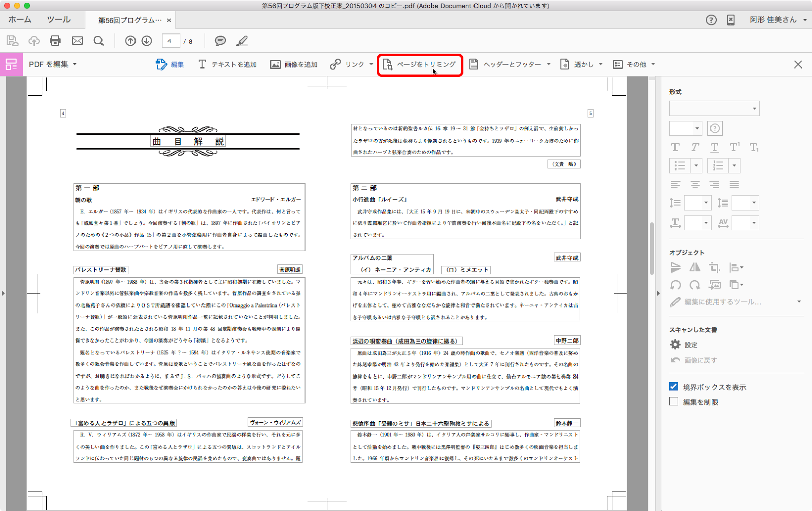Click the ページをトリミング button
Image resolution: width=812 pixels, height=511 pixels.
pyautogui.click(x=419, y=64)
